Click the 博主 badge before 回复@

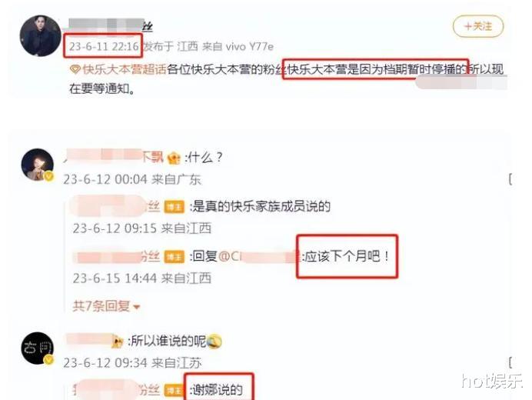coord(174,257)
